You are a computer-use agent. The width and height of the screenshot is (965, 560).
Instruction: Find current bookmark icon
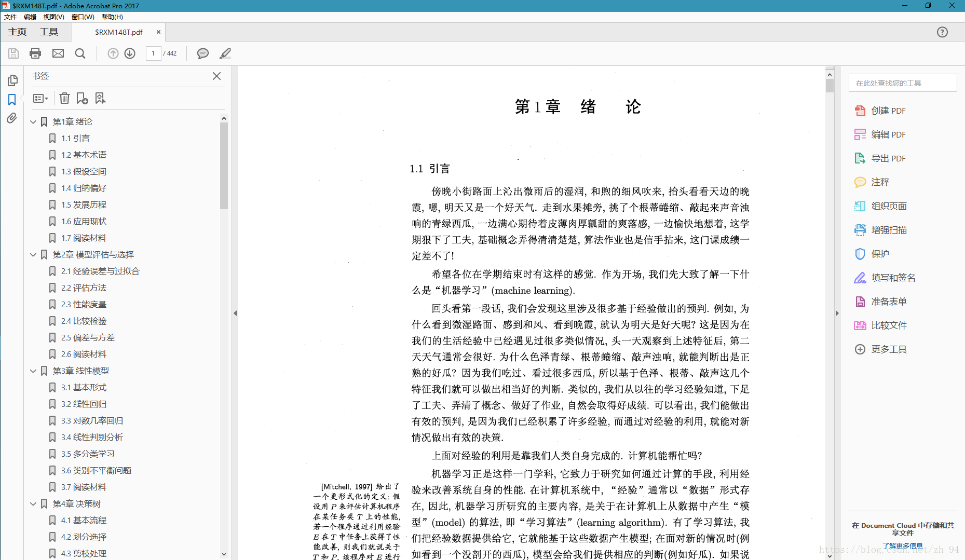pyautogui.click(x=100, y=98)
